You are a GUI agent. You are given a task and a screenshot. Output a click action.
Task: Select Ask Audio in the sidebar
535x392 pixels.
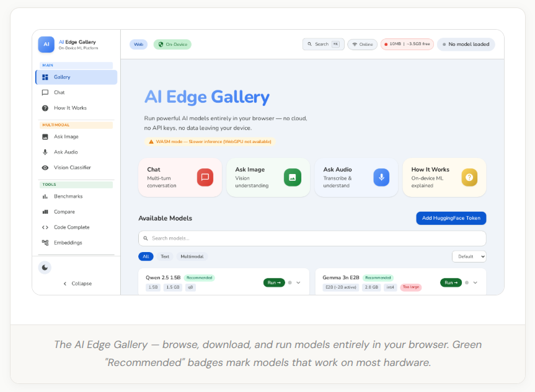coord(76,152)
